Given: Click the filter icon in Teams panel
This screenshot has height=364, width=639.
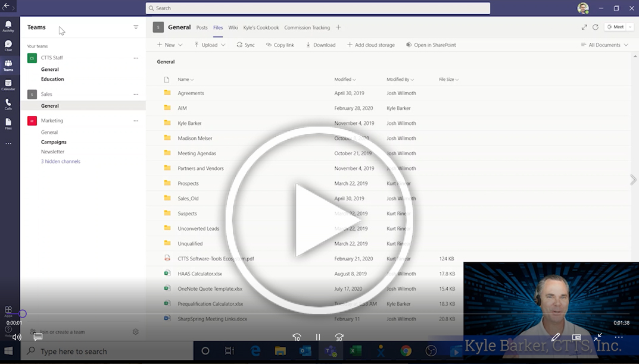Looking at the screenshot, I should [x=136, y=27].
